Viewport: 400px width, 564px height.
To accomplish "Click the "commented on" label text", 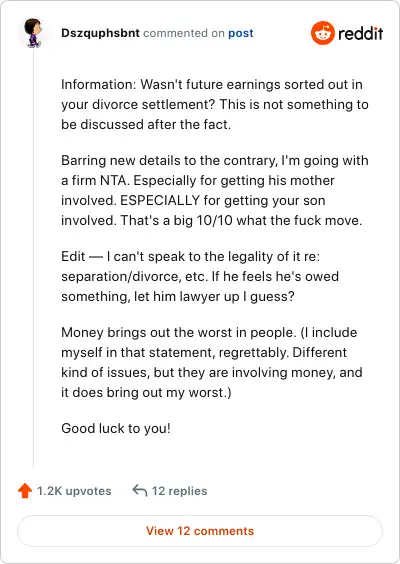I will (x=184, y=33).
